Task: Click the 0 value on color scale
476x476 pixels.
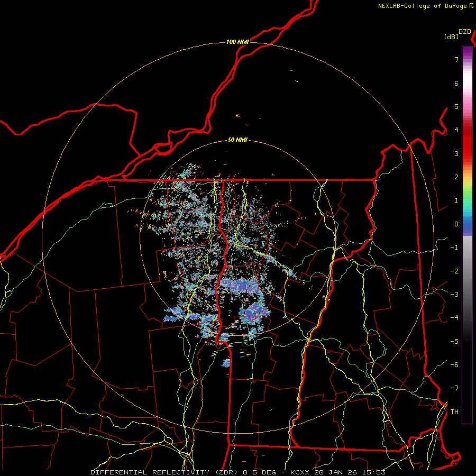Action: pyautogui.click(x=456, y=224)
